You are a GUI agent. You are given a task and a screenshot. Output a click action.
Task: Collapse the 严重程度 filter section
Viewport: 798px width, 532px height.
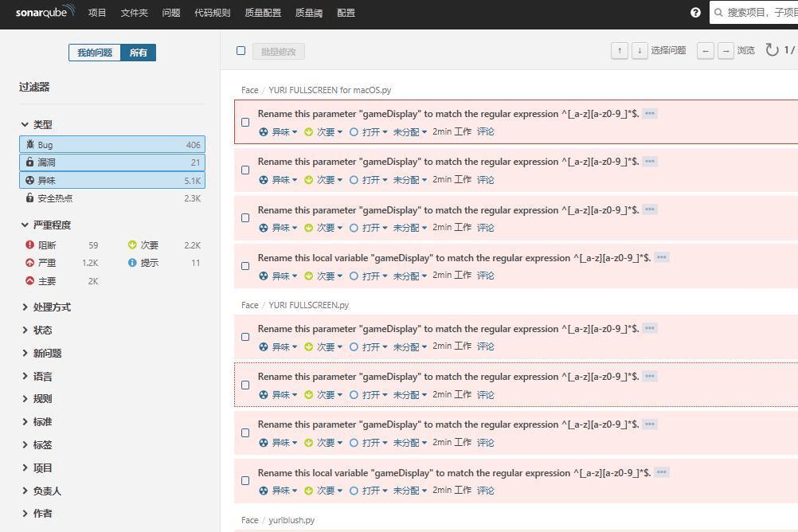point(46,225)
